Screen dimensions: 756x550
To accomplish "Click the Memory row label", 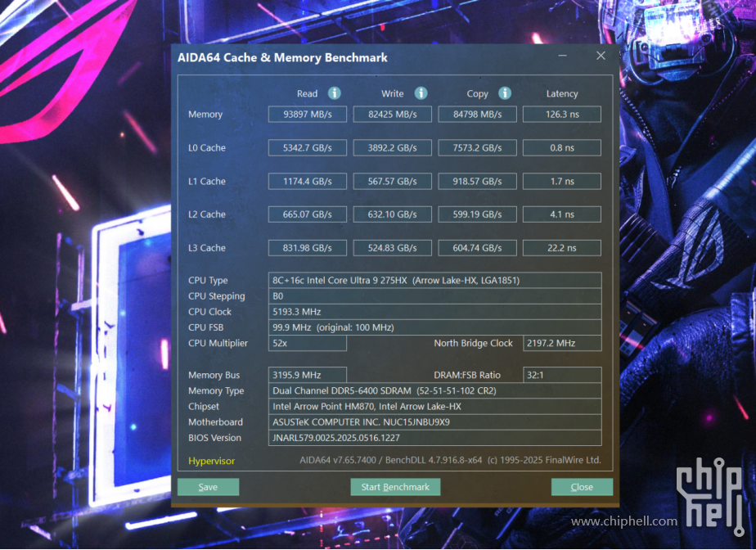I will point(205,115).
